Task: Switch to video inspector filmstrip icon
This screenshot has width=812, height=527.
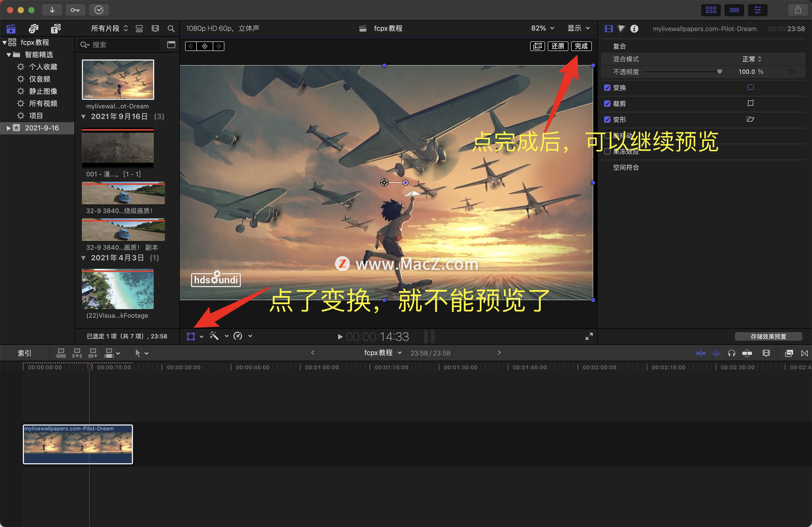Action: [x=609, y=29]
